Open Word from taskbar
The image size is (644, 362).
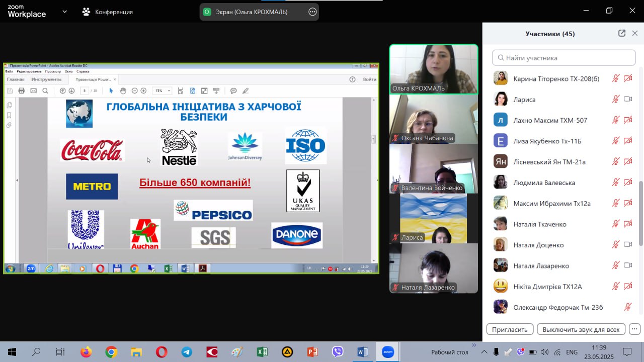coord(363,352)
